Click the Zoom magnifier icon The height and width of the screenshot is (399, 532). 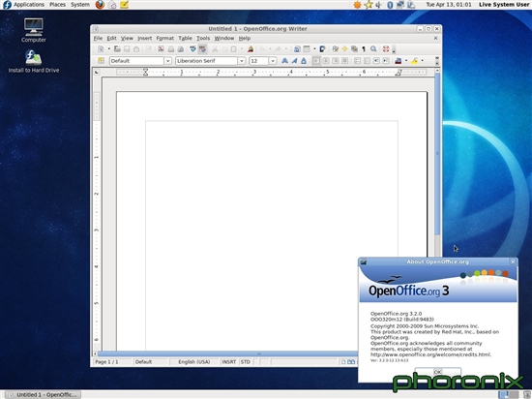point(373,49)
